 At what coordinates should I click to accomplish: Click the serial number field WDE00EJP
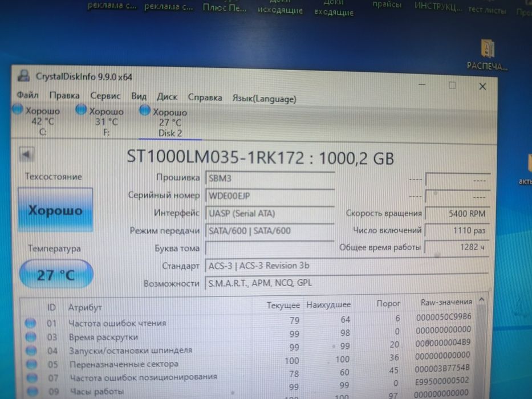(270, 196)
